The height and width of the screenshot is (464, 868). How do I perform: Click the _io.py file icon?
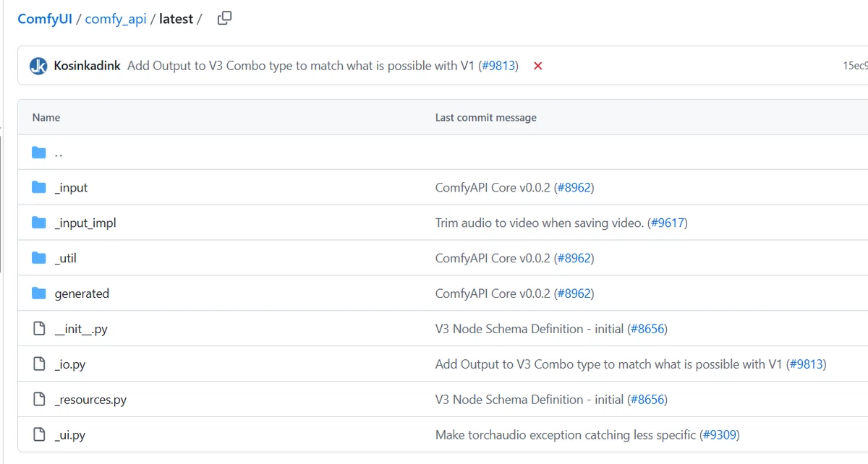40,364
